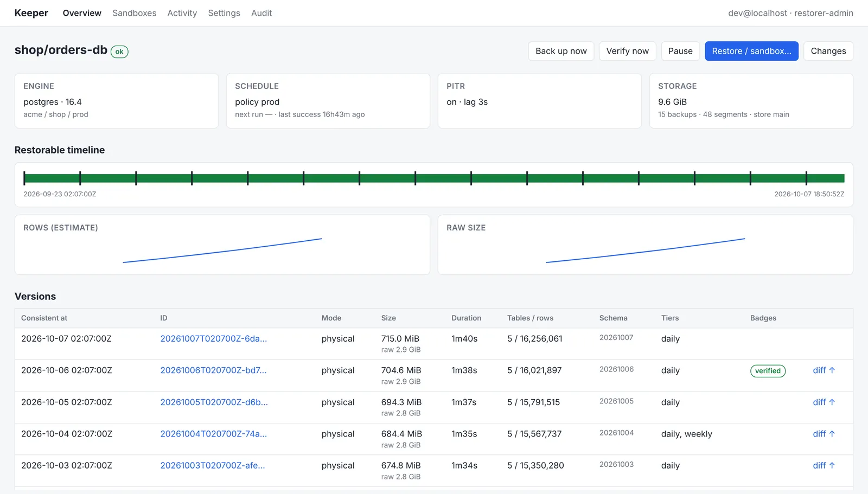868x494 pixels.
Task: Select the Size column header
Action: pos(388,318)
